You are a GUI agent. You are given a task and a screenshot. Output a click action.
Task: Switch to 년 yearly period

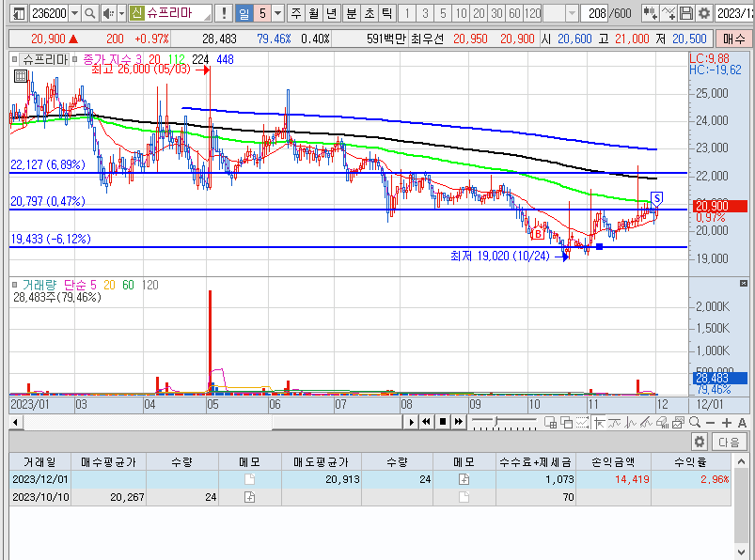tap(331, 13)
